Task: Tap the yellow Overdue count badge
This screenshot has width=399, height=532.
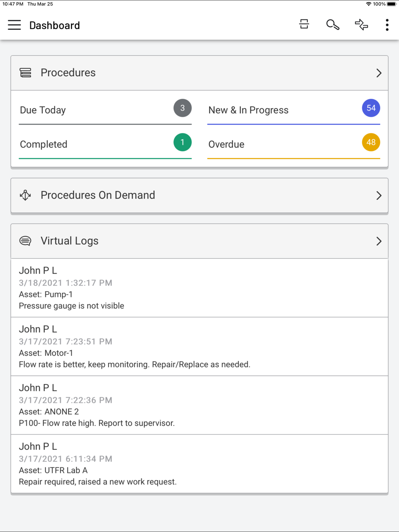Action: [x=371, y=142]
